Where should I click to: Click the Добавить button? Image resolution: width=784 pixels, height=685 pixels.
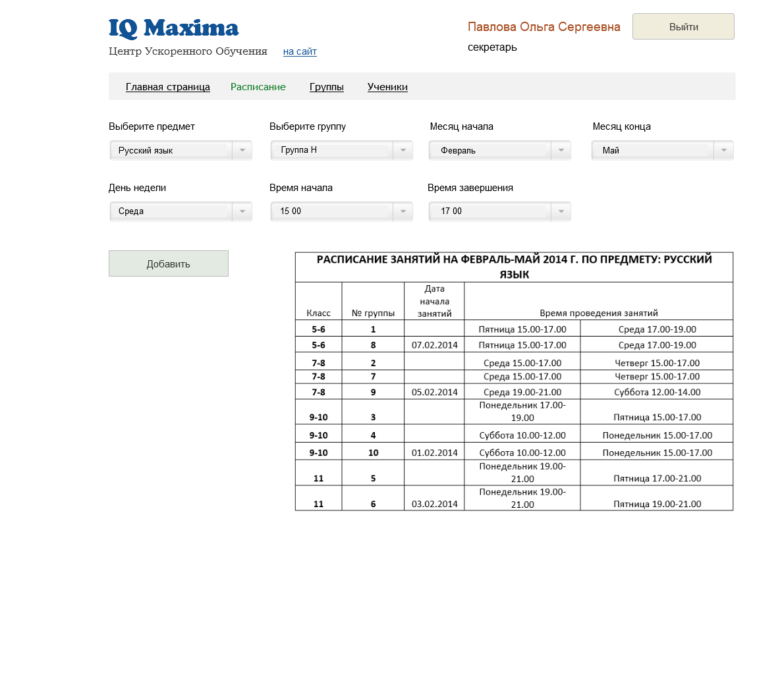click(x=169, y=263)
